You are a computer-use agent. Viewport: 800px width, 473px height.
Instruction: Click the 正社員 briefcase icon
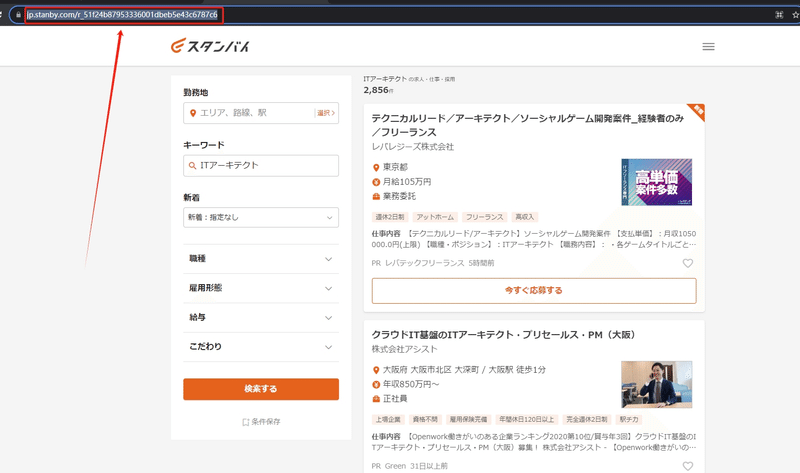tap(376, 399)
